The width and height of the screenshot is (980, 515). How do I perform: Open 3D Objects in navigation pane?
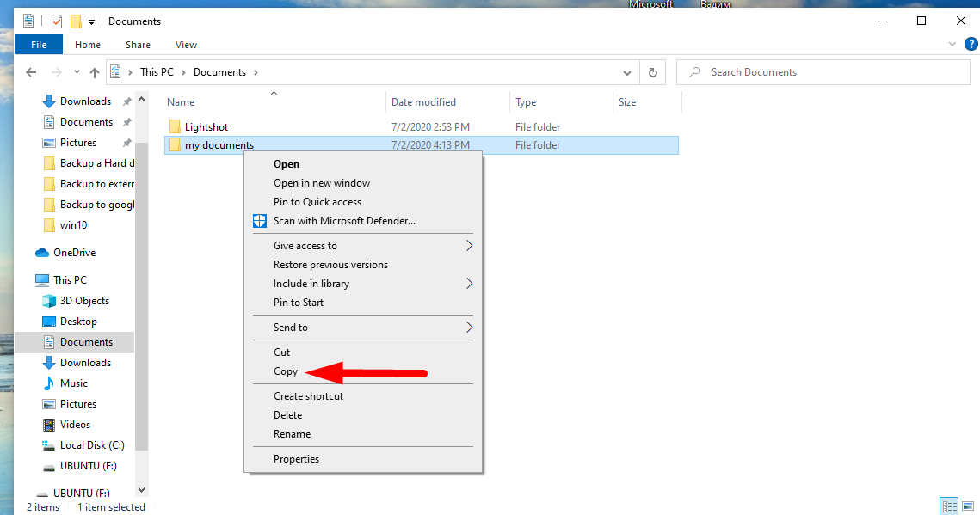pos(84,301)
